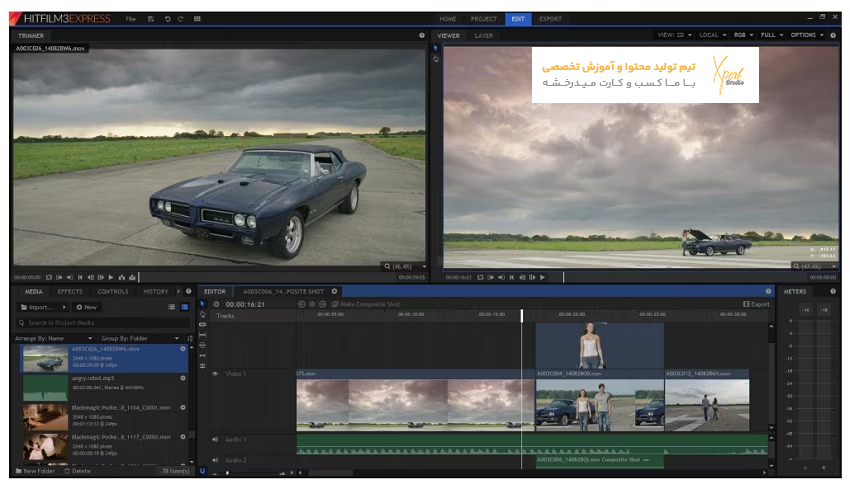
Task: Click the Save icon in title bar
Action: (x=151, y=19)
